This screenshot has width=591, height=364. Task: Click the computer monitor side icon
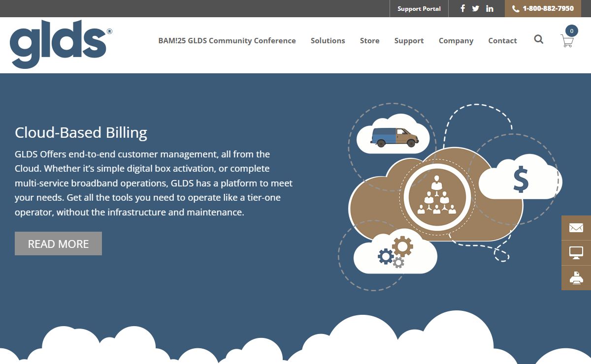coord(576,253)
